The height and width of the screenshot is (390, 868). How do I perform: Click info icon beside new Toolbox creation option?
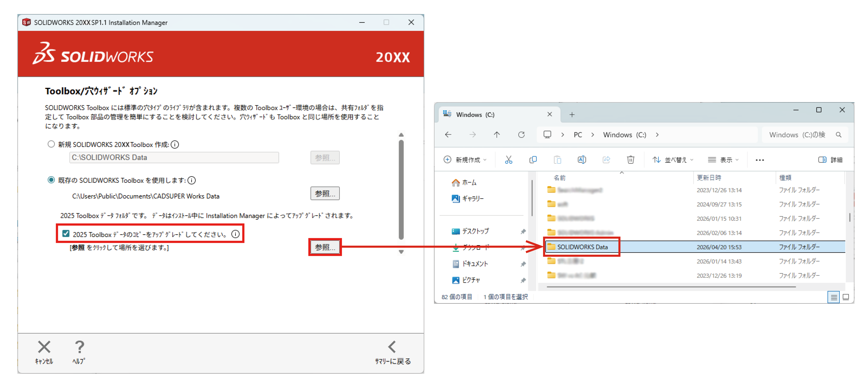[x=175, y=144]
